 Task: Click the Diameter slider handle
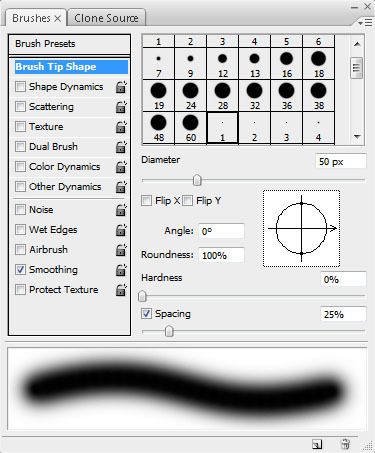coord(197,180)
